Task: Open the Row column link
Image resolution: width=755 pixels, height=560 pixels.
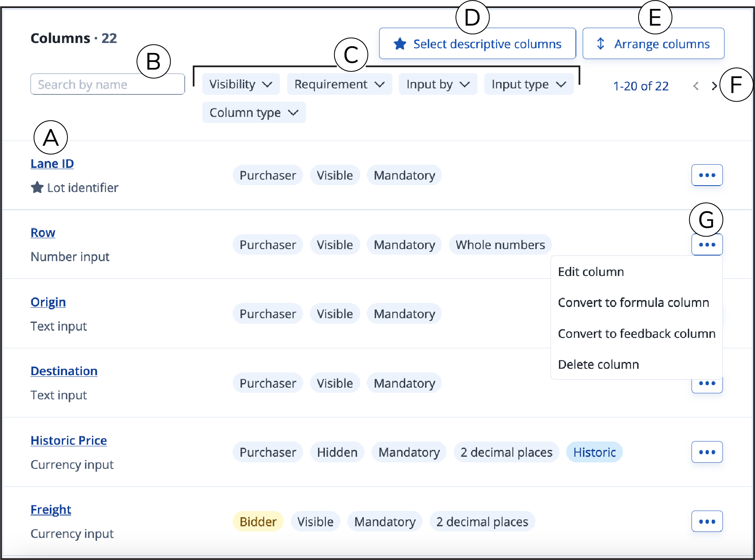Action: pyautogui.click(x=43, y=233)
